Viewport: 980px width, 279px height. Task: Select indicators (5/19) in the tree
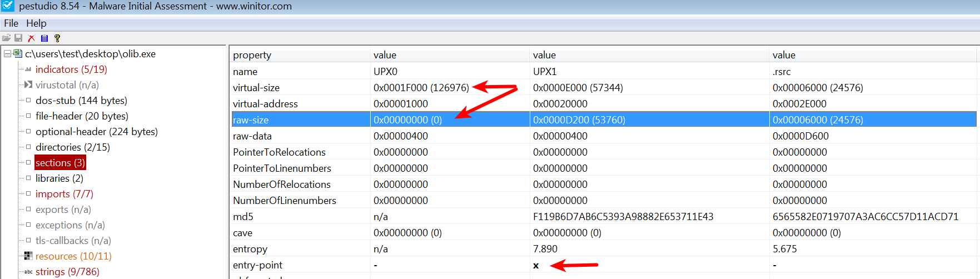tap(71, 69)
